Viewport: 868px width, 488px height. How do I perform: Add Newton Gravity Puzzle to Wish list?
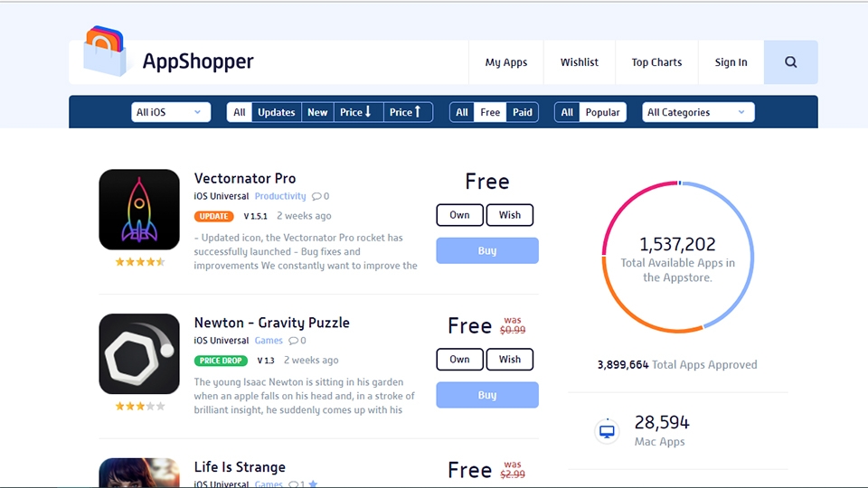[x=509, y=359]
